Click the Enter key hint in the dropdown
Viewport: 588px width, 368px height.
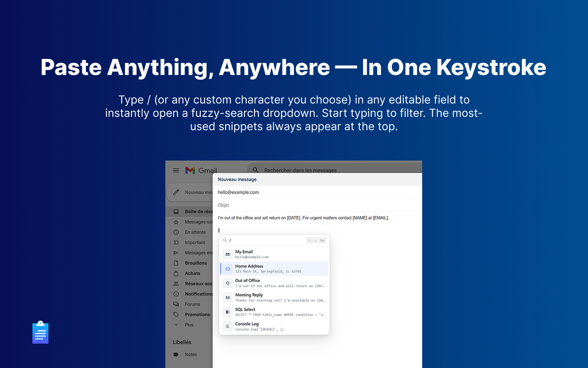316,240
